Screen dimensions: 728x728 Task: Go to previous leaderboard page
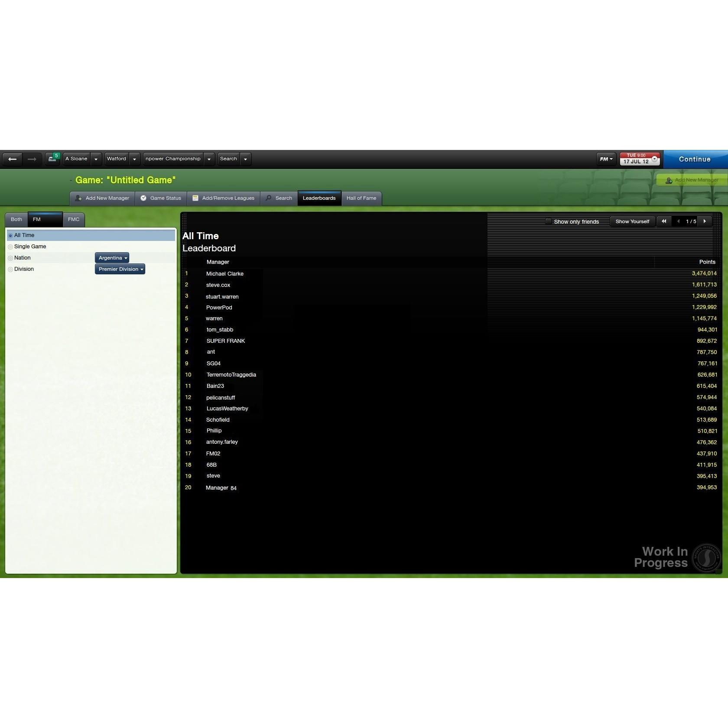tap(678, 221)
